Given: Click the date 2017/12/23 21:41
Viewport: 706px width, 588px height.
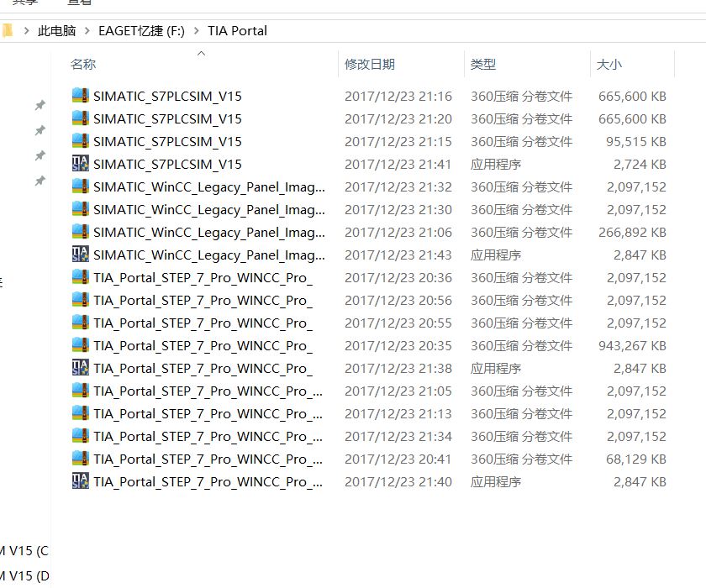Looking at the screenshot, I should pyautogui.click(x=398, y=164).
